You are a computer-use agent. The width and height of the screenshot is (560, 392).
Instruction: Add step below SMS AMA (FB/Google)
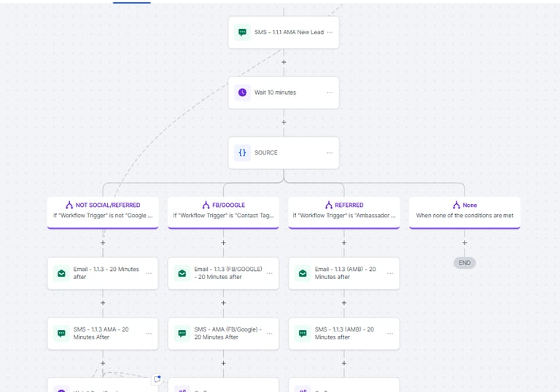click(x=223, y=363)
